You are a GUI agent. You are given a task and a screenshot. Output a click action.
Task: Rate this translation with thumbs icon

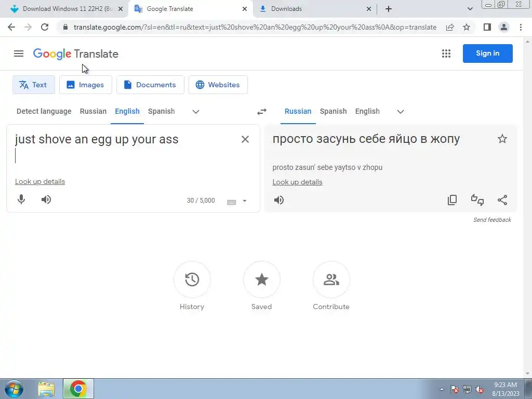[477, 200]
